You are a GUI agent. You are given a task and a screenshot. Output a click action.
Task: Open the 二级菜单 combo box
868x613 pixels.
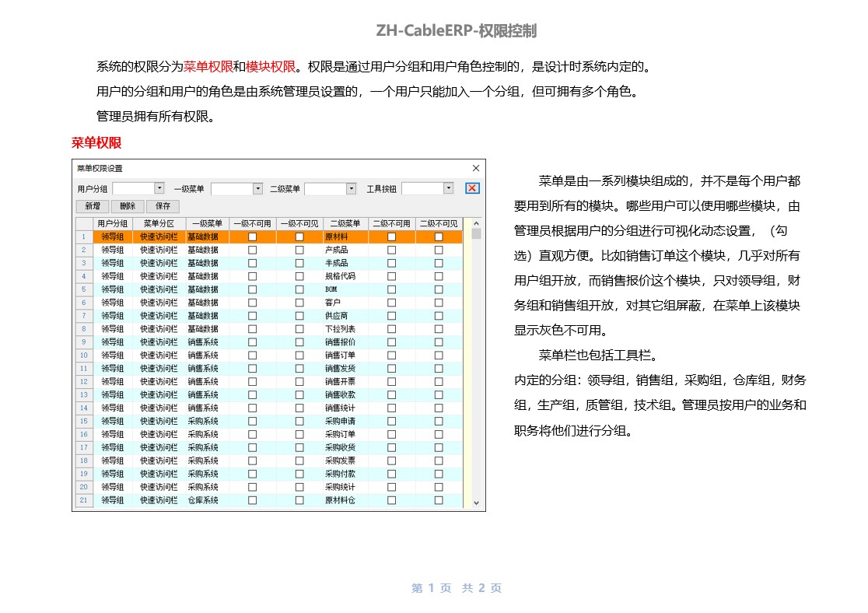coord(351,188)
